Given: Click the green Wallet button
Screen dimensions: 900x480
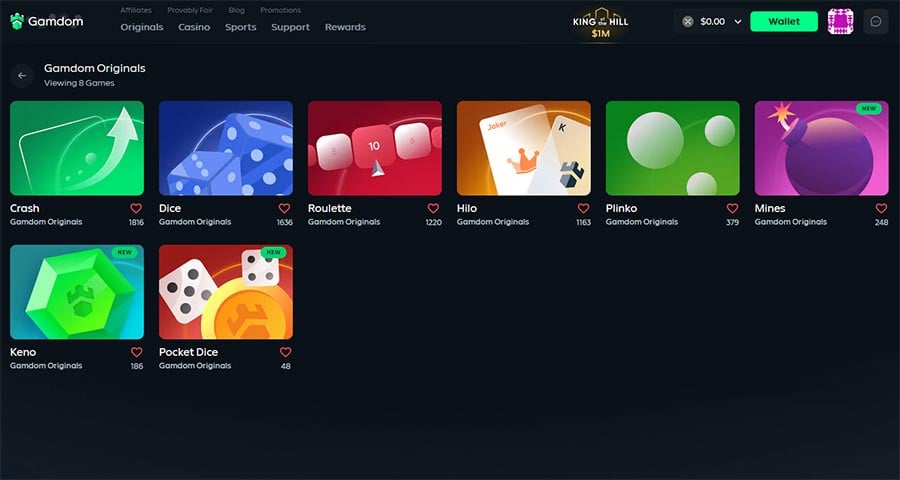Looking at the screenshot, I should 784,21.
